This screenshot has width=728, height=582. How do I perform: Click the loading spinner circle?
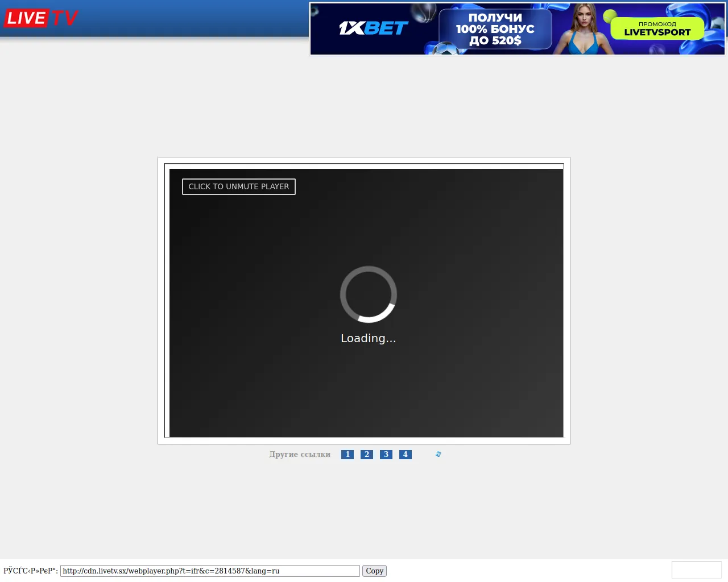click(x=368, y=294)
